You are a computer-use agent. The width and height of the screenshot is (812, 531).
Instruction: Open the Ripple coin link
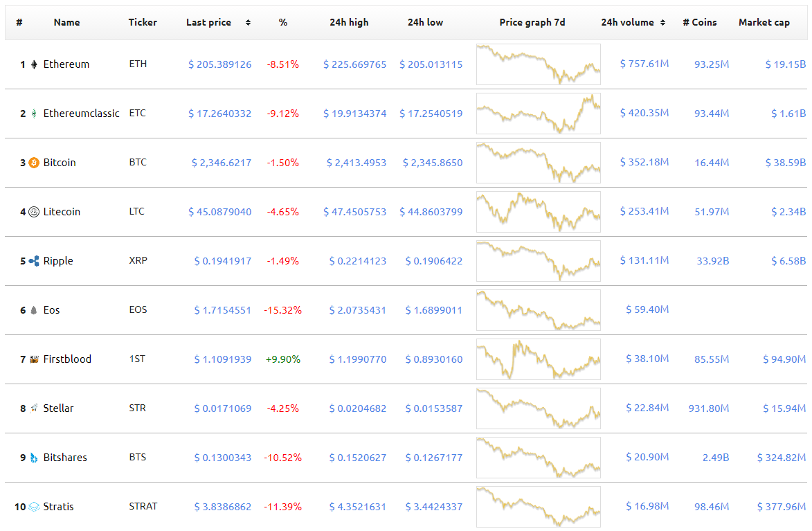[x=58, y=261]
